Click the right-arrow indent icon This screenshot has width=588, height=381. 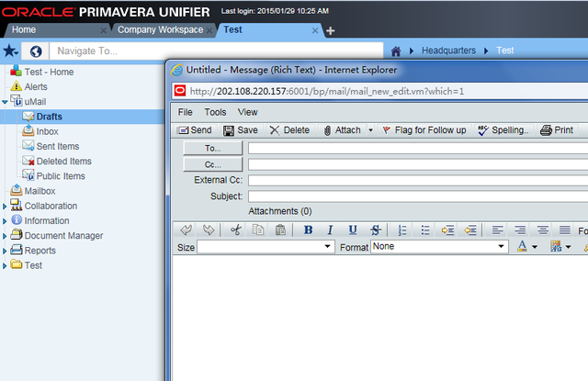pos(447,230)
